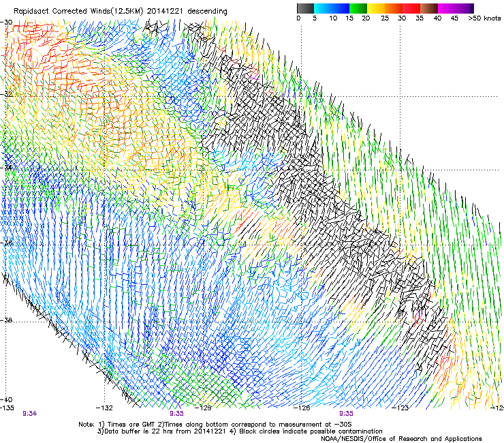Image resolution: width=504 pixels, height=443 pixels.
Task: Click the '45' legend scale label
Action: click(x=454, y=18)
